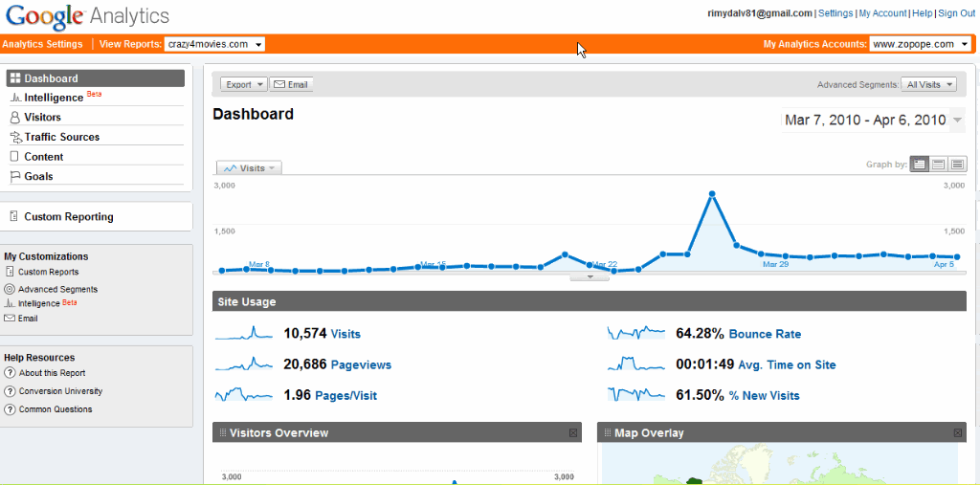Image resolution: width=980 pixels, height=485 pixels.
Task: Click the About this Report help icon
Action: pyautogui.click(x=9, y=373)
